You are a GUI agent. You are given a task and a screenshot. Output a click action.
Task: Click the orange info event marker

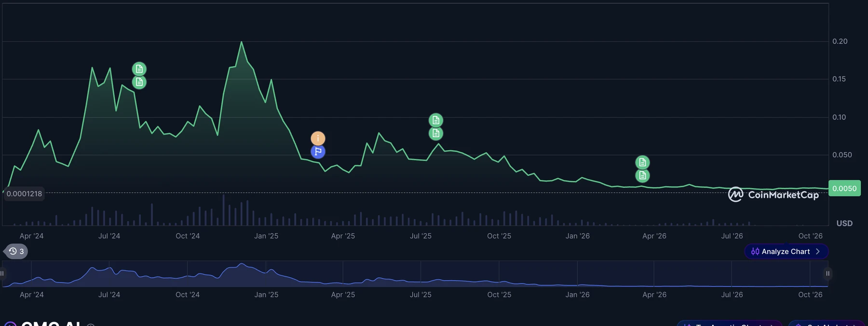point(318,139)
